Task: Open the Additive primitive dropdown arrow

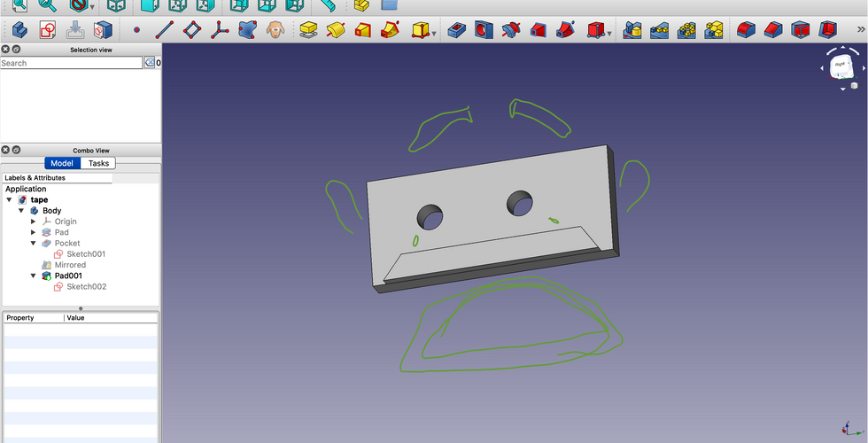Action: coord(433,34)
